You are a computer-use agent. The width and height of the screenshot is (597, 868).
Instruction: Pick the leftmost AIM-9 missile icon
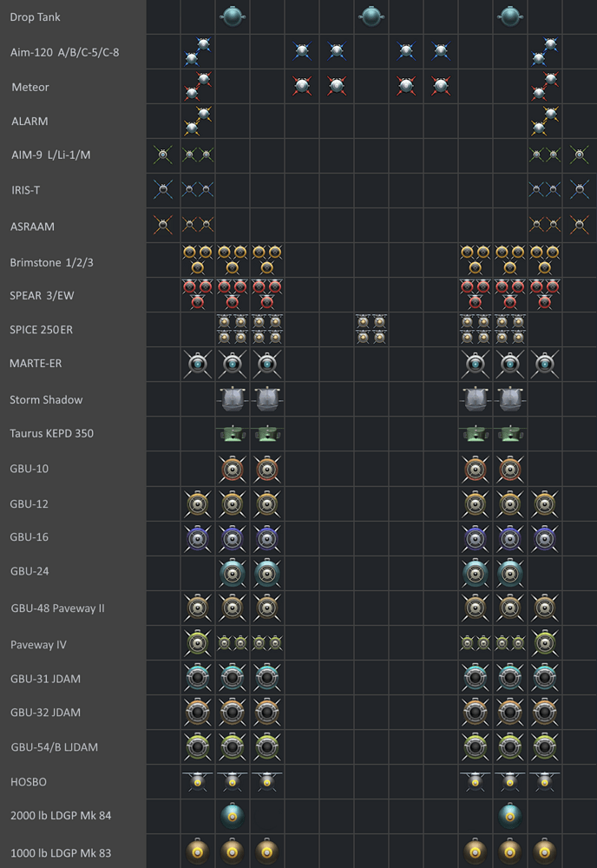(162, 155)
